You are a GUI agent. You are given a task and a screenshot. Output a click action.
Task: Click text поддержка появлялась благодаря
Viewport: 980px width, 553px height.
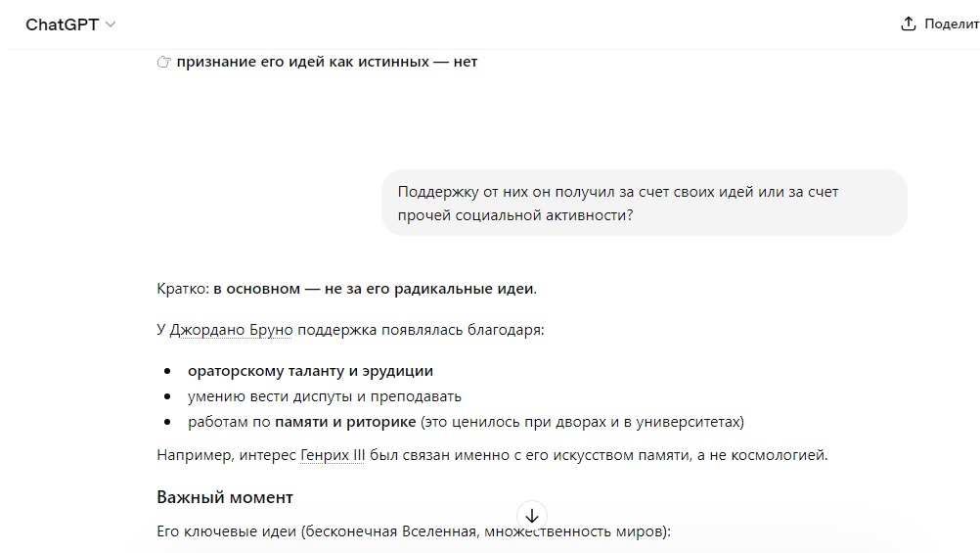tap(421, 330)
